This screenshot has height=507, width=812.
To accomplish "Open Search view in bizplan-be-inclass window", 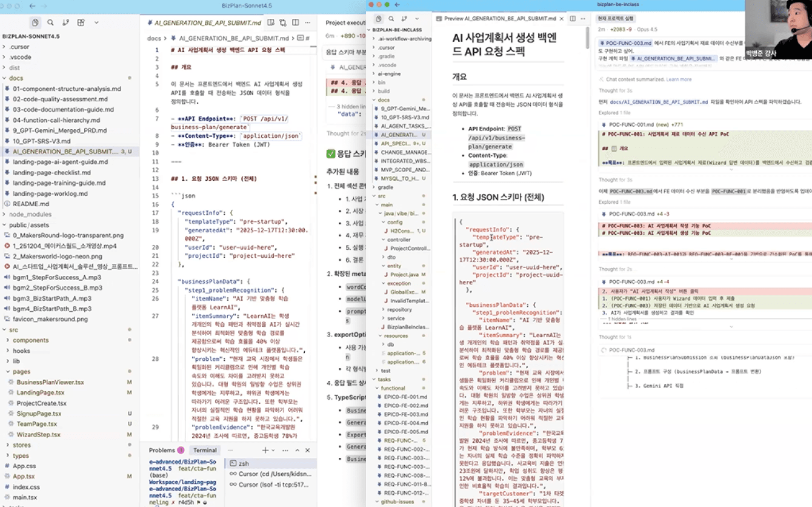I will coord(391,19).
